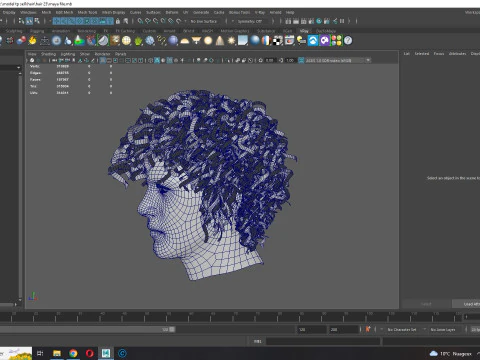
Task: Open the viewport color space dropdown
Action: (x=338, y=60)
